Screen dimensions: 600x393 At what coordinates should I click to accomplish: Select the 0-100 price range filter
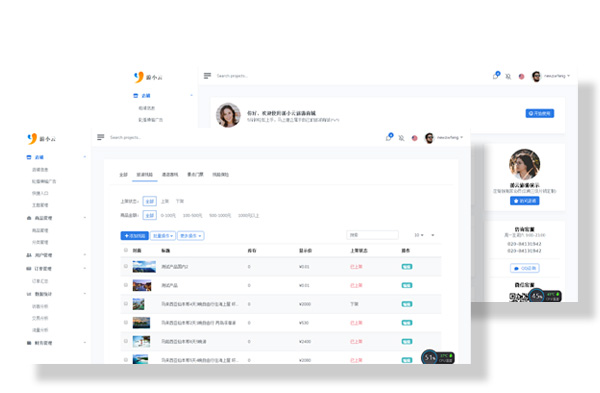coord(168,215)
